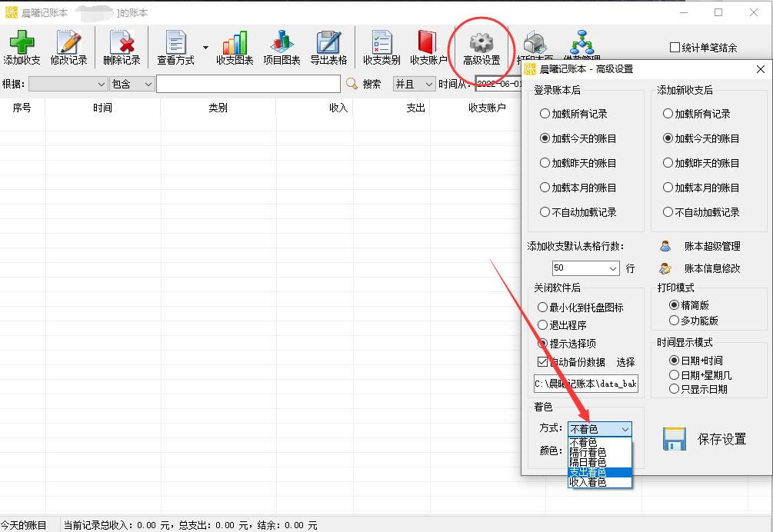Select 不自动加载记录 under 添加新收支后
Image resolution: width=773 pixels, height=532 pixels.
(x=668, y=212)
